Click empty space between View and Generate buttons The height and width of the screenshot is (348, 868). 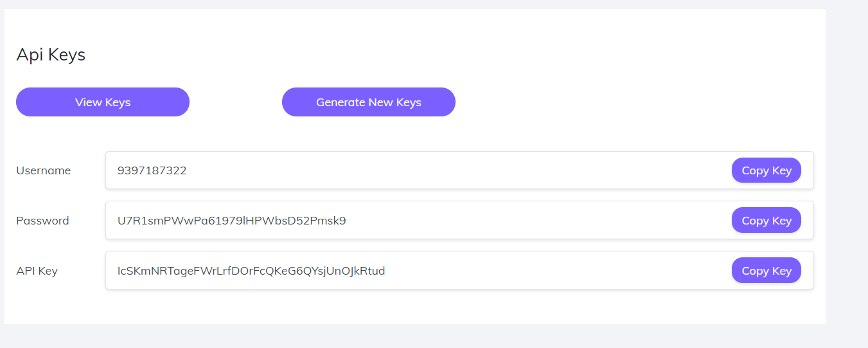pos(236,102)
